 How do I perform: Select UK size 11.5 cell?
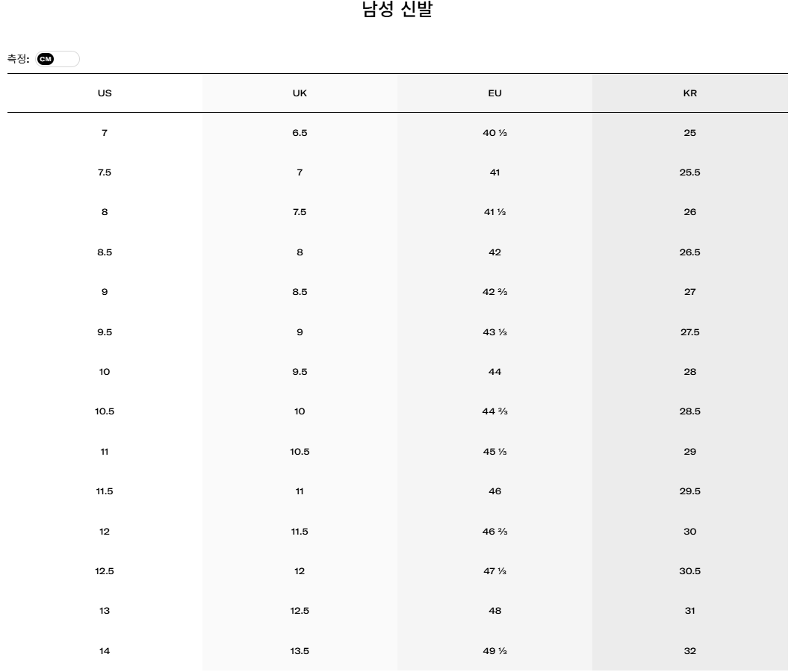300,532
